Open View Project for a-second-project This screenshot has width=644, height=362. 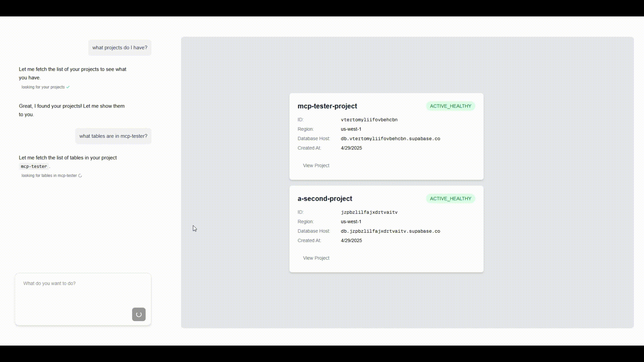316,258
